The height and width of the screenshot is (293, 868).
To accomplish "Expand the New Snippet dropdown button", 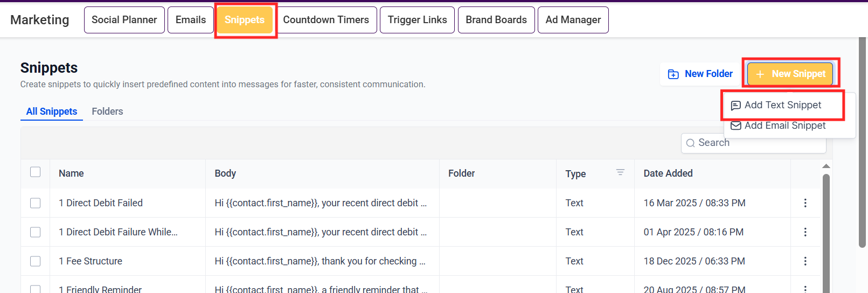I will pos(790,74).
